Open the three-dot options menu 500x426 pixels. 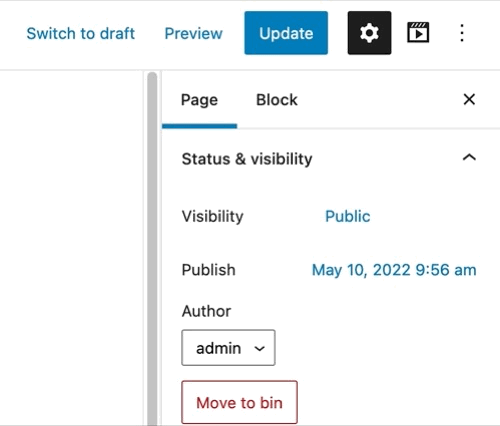[462, 33]
